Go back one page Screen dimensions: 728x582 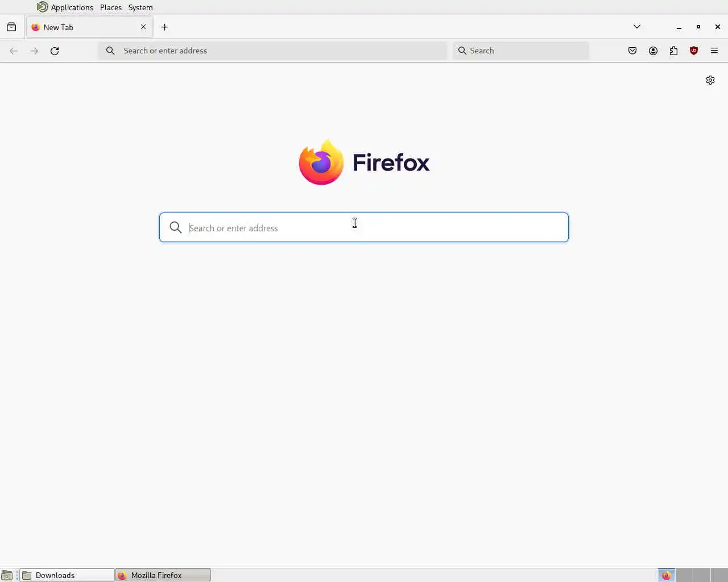pyautogui.click(x=14, y=51)
